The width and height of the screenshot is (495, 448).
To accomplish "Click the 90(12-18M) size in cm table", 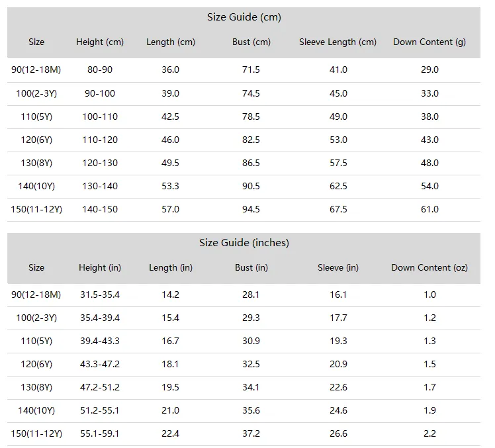I will pos(36,69).
